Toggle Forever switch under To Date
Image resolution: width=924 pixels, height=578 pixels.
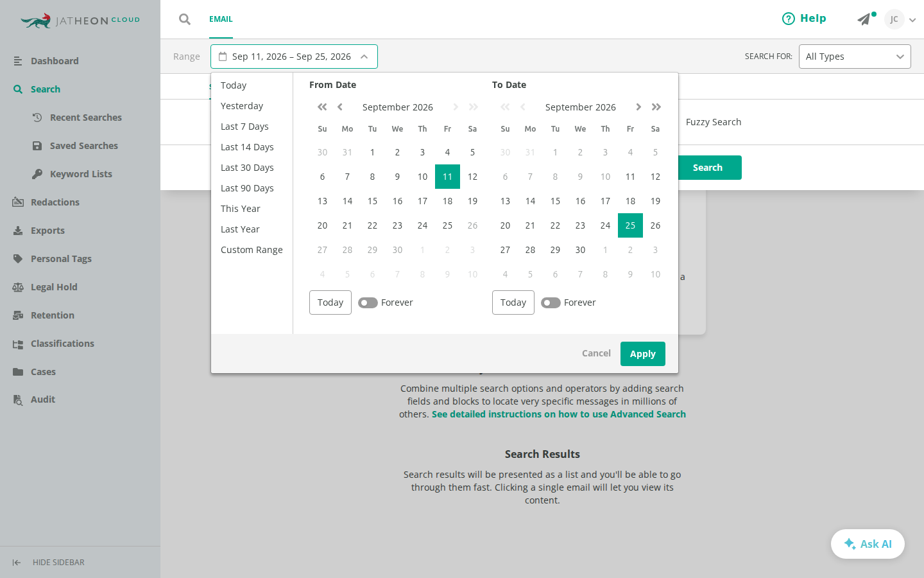(551, 302)
